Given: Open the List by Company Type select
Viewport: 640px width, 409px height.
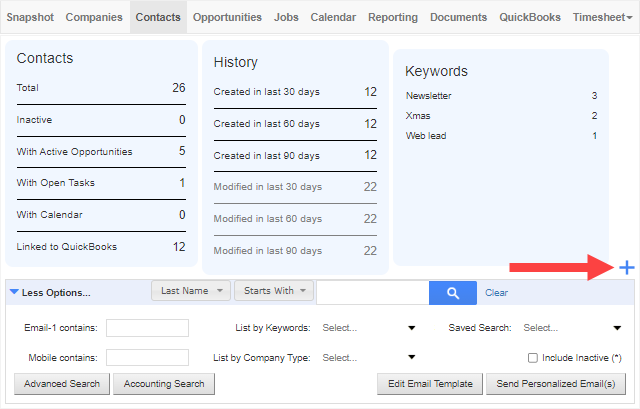Looking at the screenshot, I should [369, 358].
